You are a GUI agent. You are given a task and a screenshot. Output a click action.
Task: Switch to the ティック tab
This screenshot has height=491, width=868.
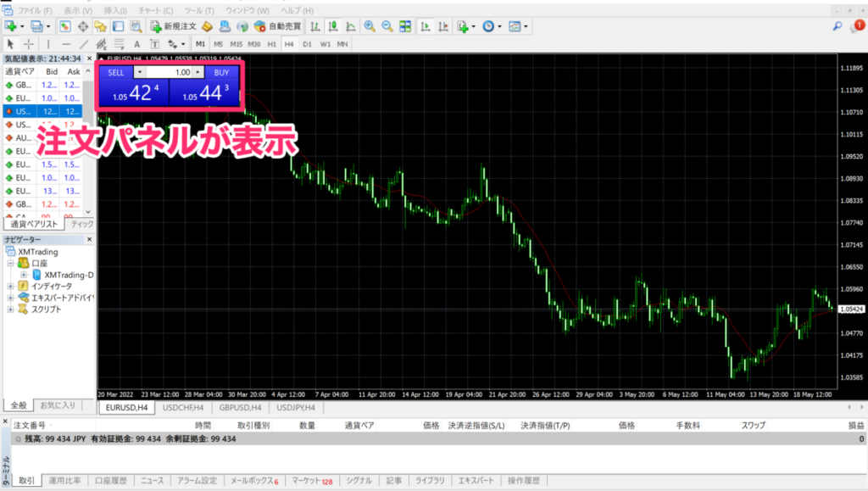tap(82, 224)
